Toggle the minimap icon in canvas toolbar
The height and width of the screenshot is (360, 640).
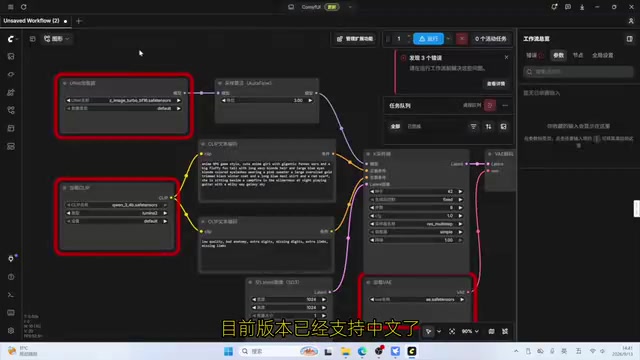coord(491,331)
